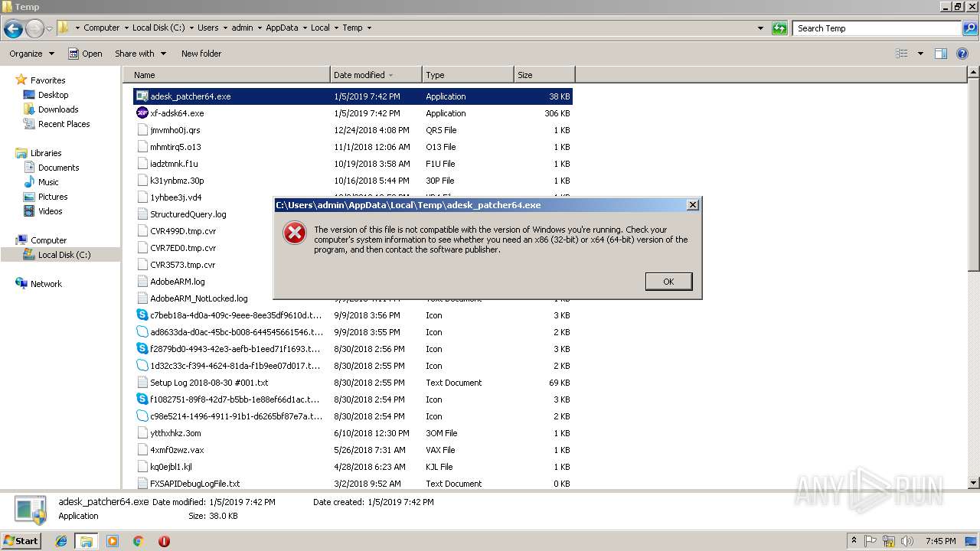Click the Open toolbar button

pos(85,54)
